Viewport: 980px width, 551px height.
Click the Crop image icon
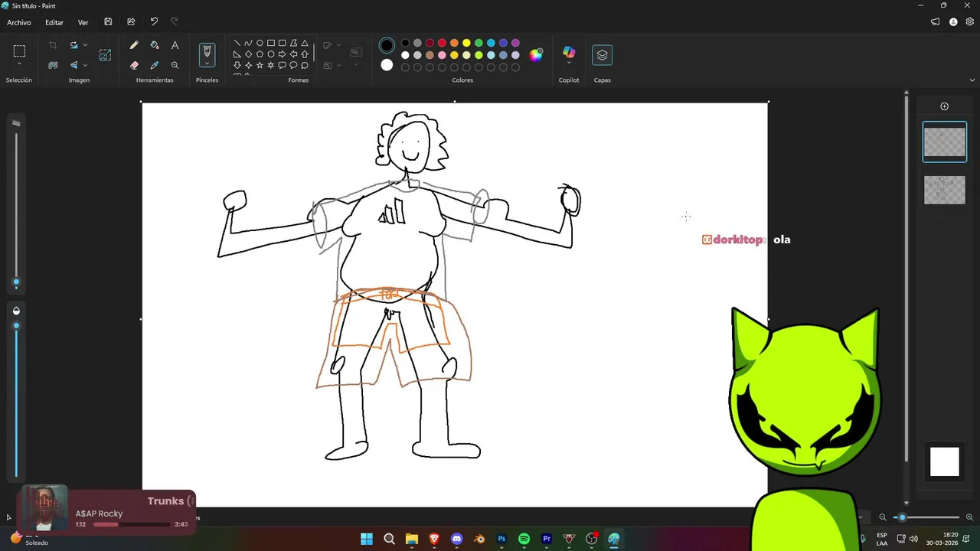[x=53, y=45]
